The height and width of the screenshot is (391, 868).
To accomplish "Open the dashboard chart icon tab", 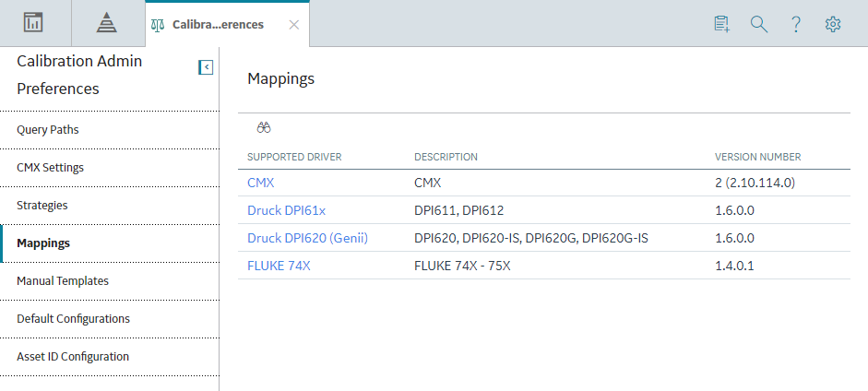I will (x=33, y=23).
